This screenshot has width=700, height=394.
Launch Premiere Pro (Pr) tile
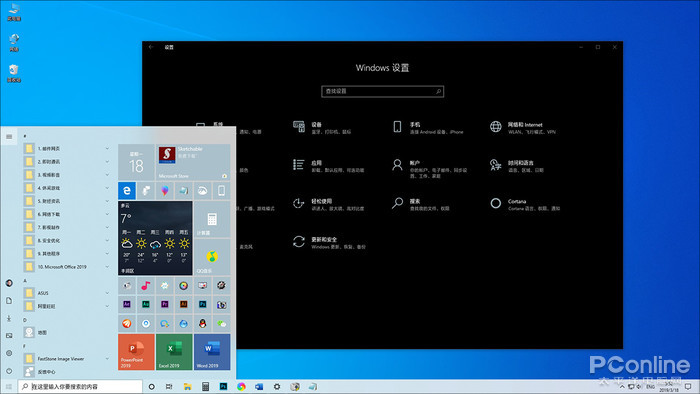click(x=165, y=304)
